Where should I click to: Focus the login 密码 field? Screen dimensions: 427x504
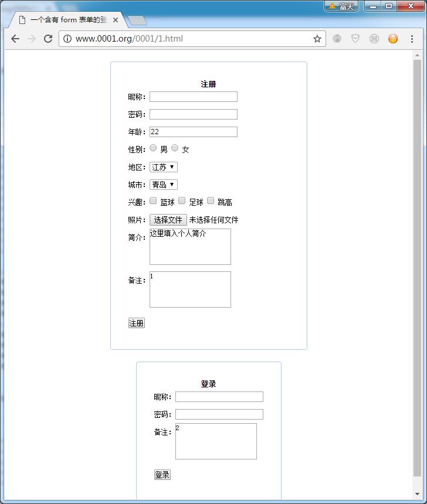pyautogui.click(x=219, y=414)
